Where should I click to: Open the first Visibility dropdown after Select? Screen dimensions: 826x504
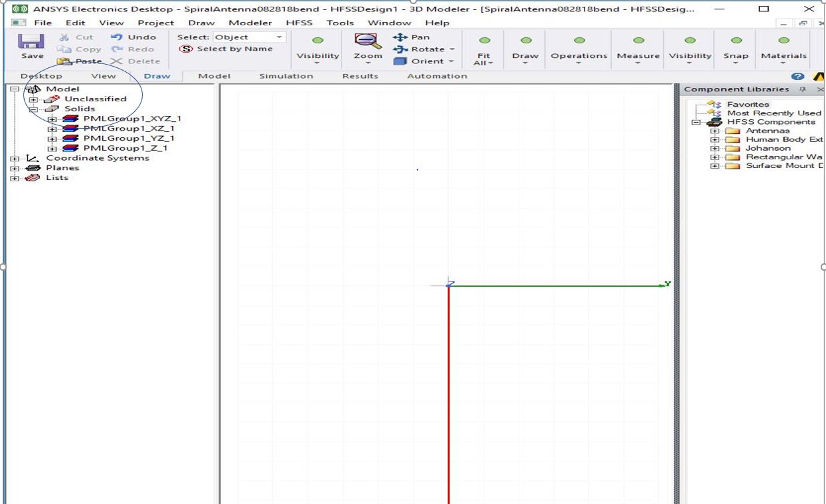coord(318,63)
